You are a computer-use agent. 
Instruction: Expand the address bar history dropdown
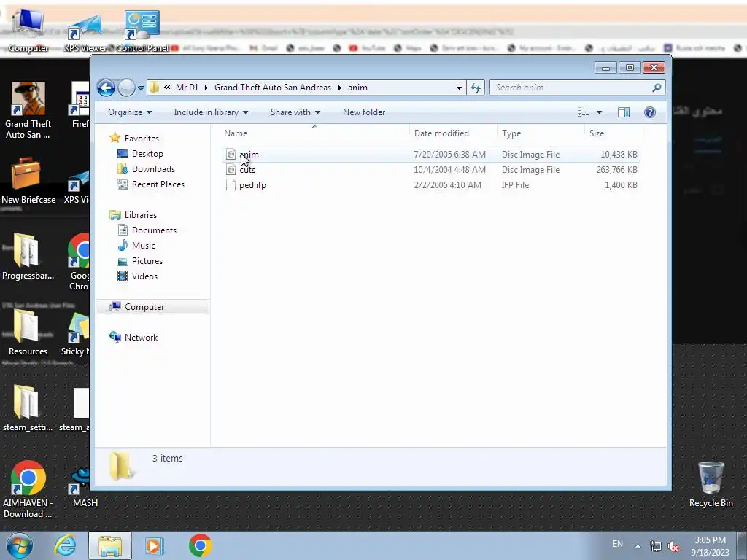459,87
